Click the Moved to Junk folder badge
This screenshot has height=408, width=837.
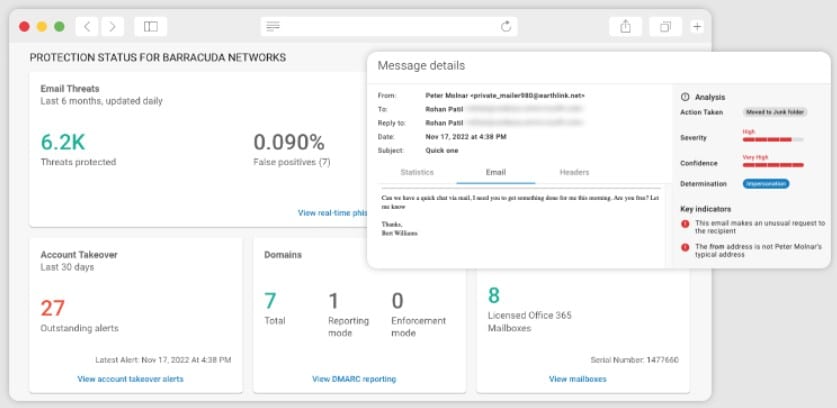[775, 112]
